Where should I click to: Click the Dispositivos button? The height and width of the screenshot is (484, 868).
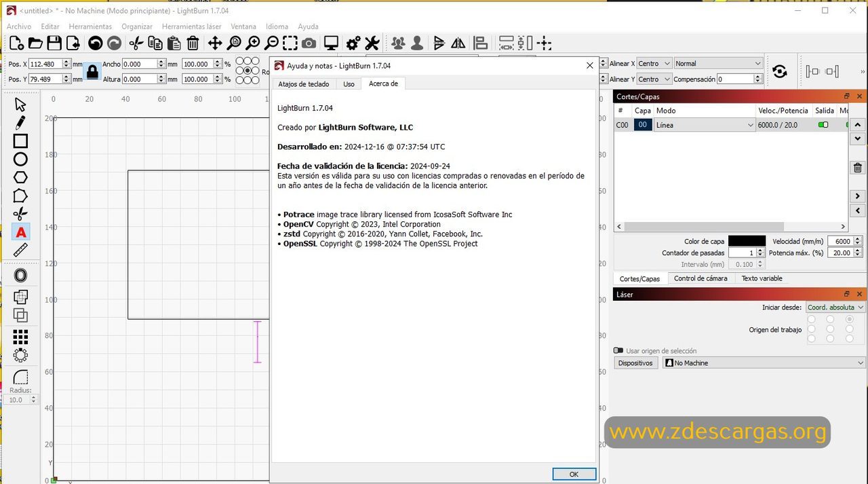[x=635, y=363]
